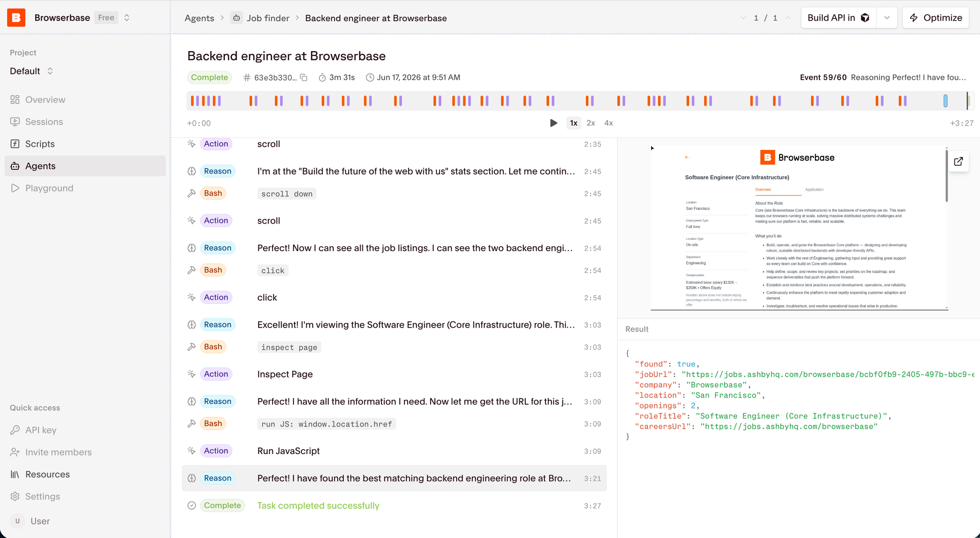The height and width of the screenshot is (538, 980).
Task: Click the Browserbase logo icon
Action: 16,18
